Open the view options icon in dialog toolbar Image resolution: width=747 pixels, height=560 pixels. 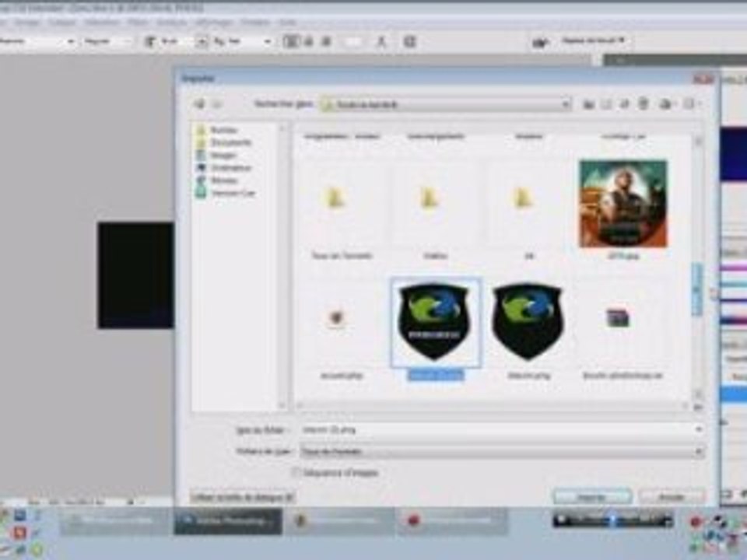coord(665,103)
